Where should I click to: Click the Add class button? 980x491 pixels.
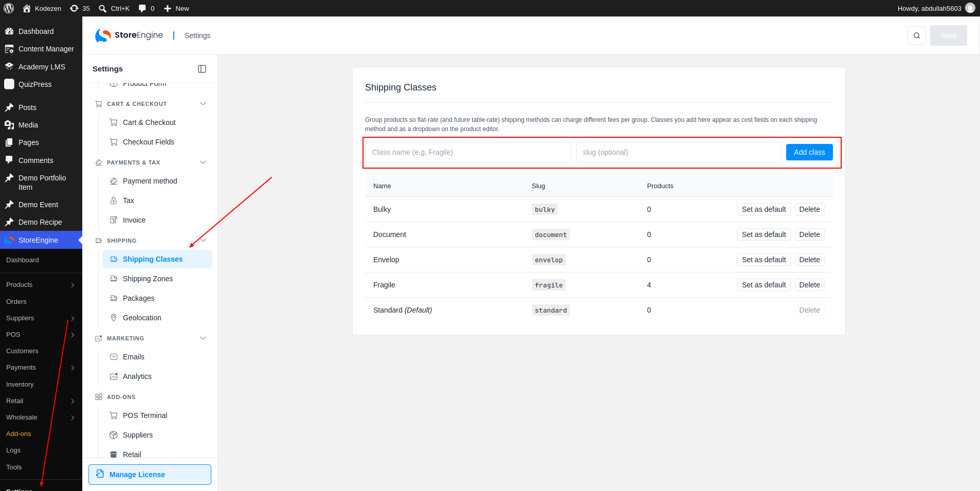(809, 152)
